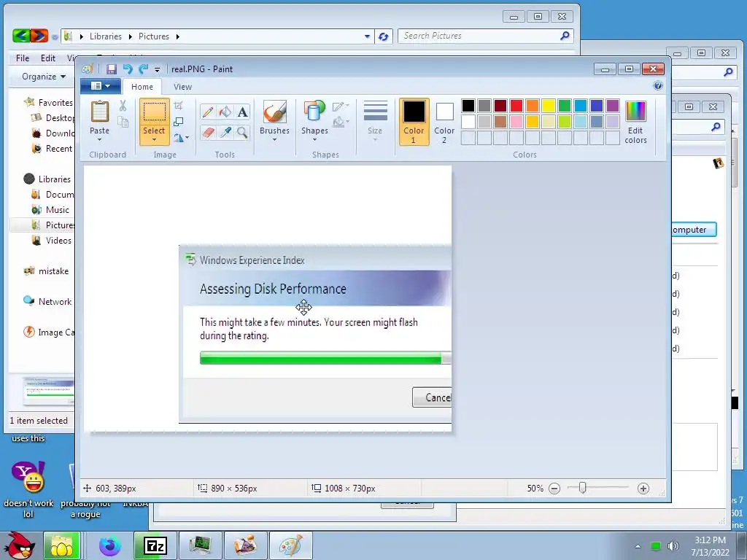Image resolution: width=747 pixels, height=560 pixels.
Task: Pick the black color swatch in palette
Action: click(468, 105)
